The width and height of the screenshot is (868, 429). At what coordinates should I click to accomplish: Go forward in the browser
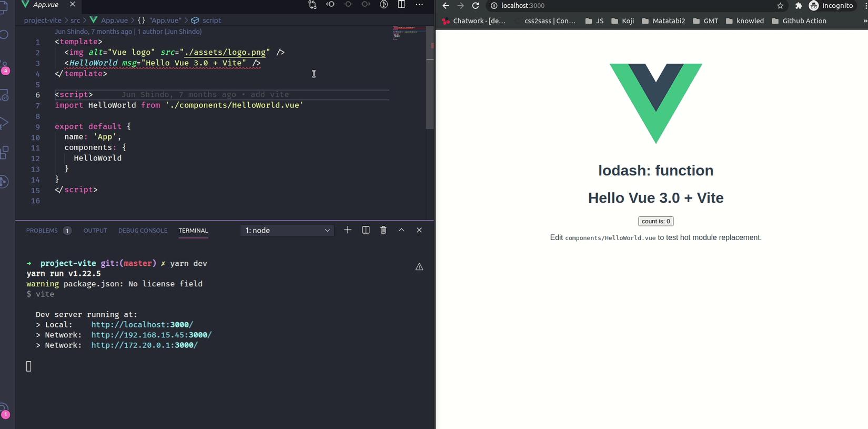click(x=460, y=6)
